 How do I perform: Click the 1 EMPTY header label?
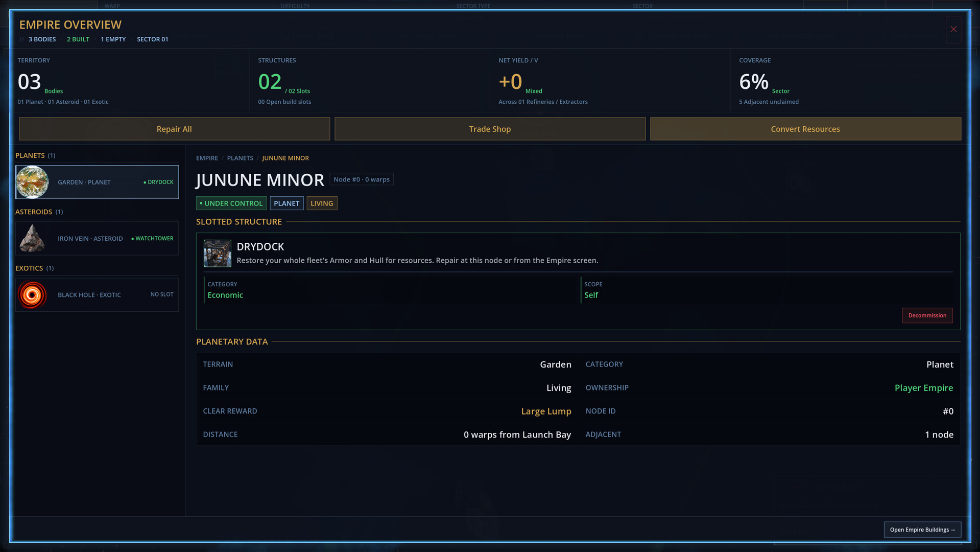coord(113,39)
